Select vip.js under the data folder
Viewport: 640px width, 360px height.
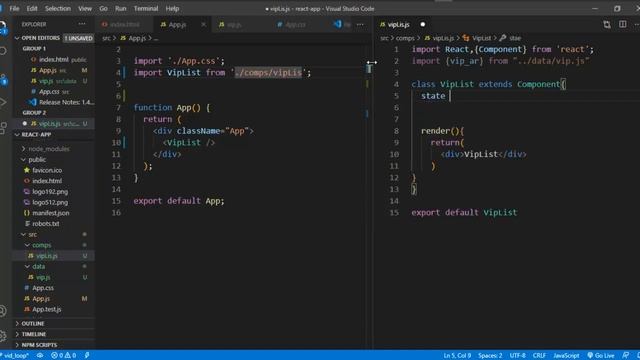coord(43,277)
